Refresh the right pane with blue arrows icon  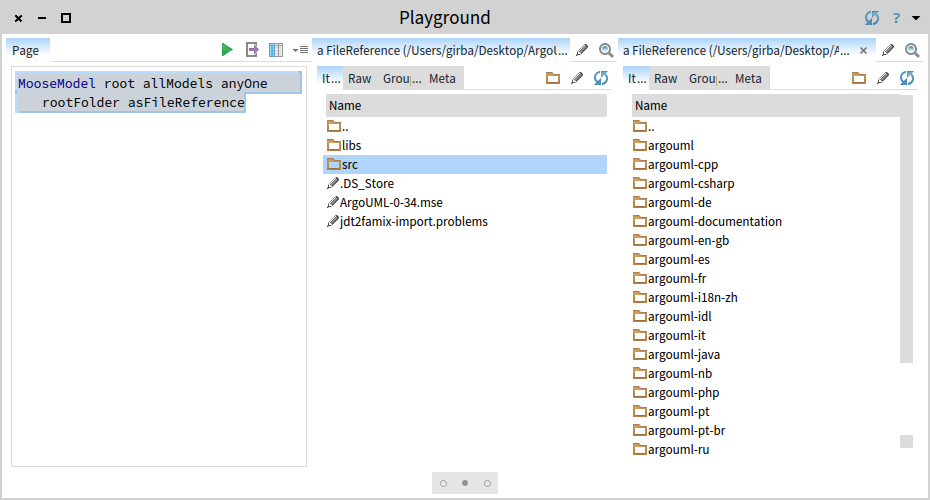coord(907,78)
